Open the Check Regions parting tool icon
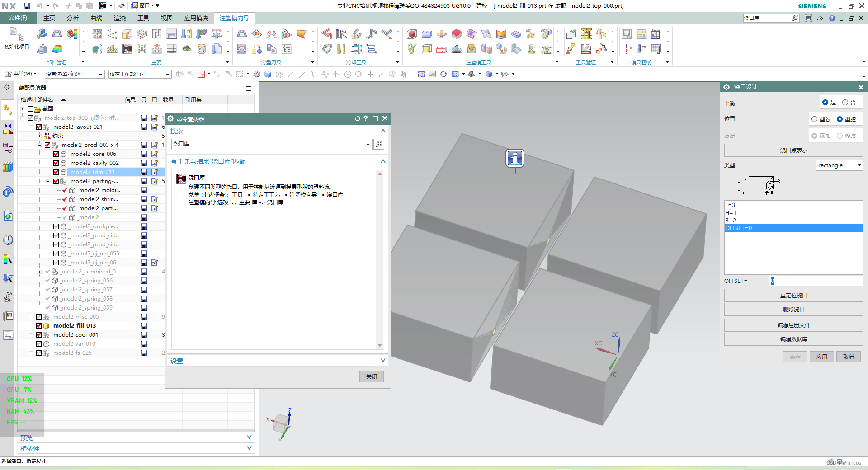 242,34
